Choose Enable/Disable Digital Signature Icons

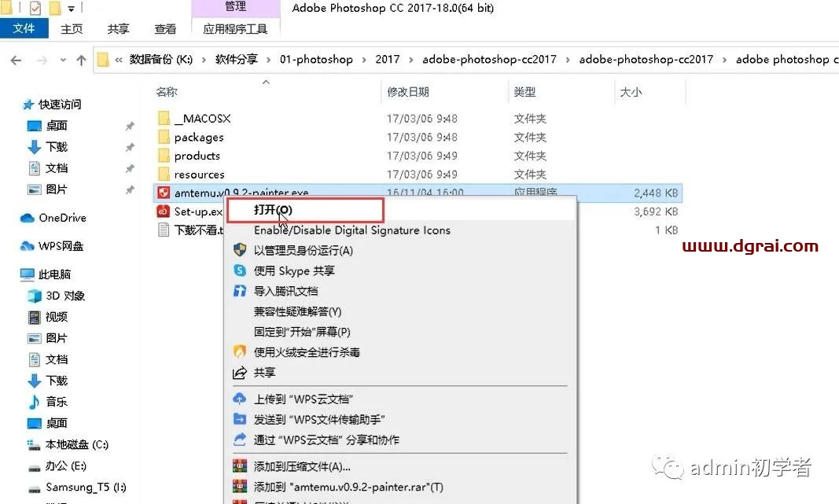[x=351, y=230]
